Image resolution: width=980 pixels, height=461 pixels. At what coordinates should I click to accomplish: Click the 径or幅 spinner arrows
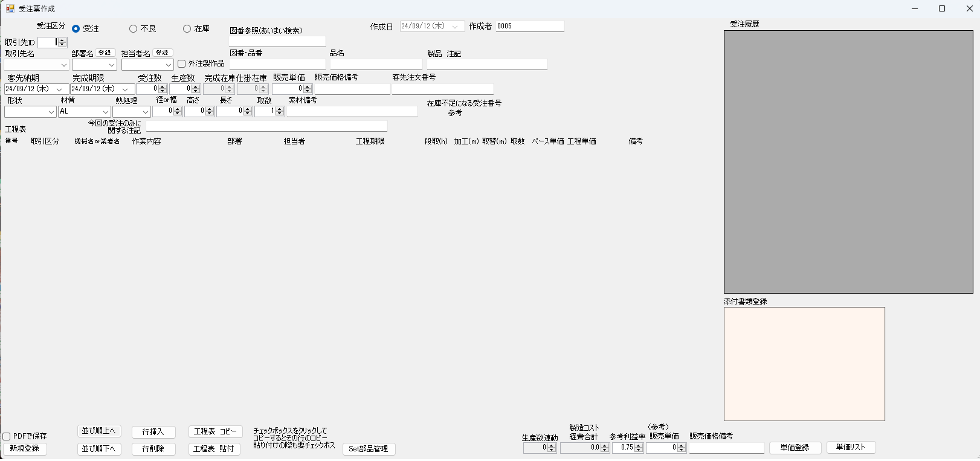pyautogui.click(x=178, y=111)
